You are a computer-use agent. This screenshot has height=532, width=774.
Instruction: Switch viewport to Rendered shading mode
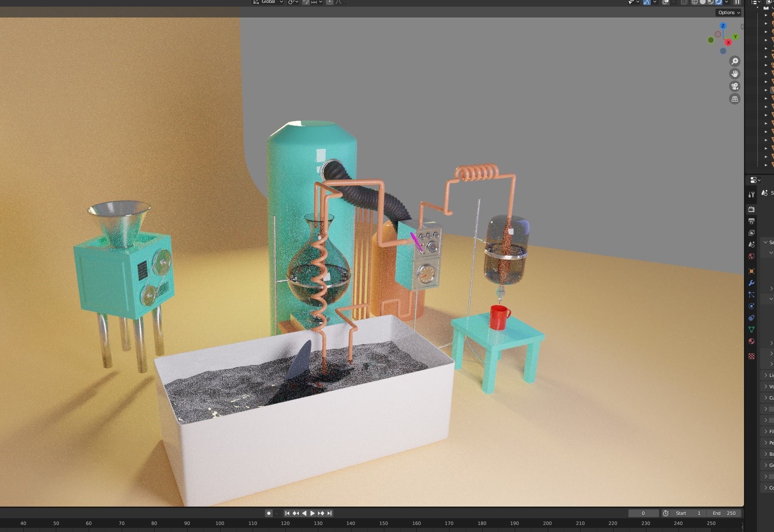click(x=718, y=2)
